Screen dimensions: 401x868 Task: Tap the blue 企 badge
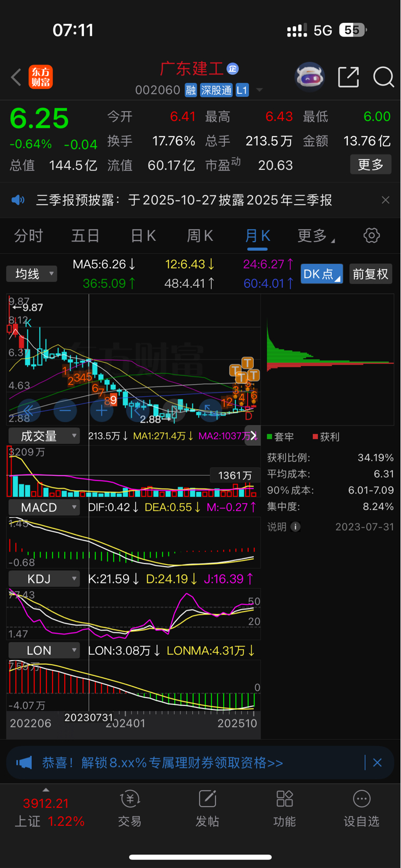pos(233,69)
